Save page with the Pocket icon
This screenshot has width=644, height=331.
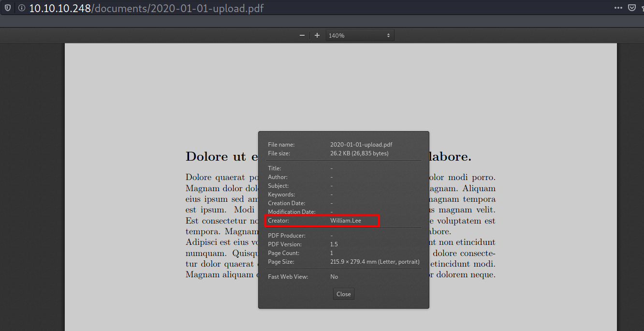click(631, 8)
